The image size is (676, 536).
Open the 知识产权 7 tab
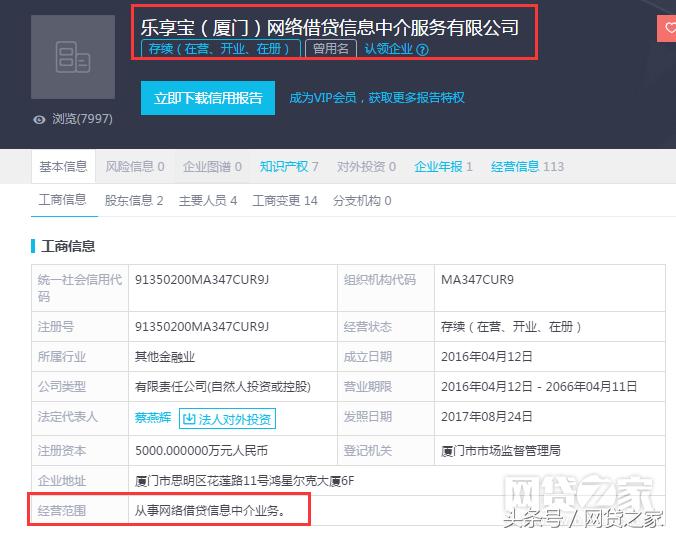[x=289, y=166]
